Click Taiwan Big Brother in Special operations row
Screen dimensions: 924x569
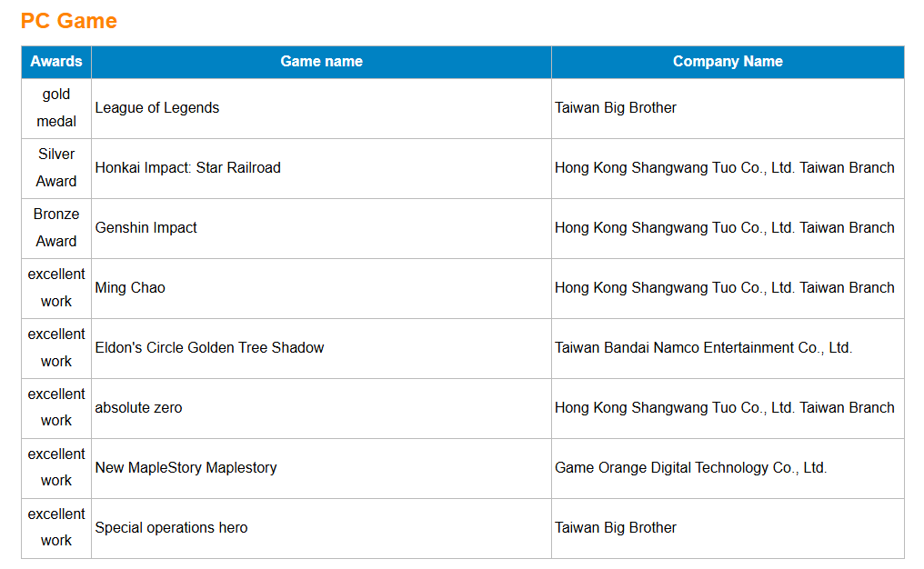(x=728, y=528)
